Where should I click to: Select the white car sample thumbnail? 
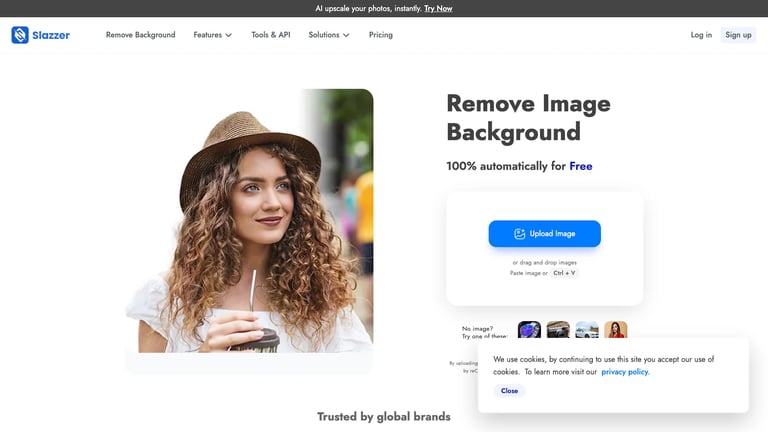(x=587, y=330)
